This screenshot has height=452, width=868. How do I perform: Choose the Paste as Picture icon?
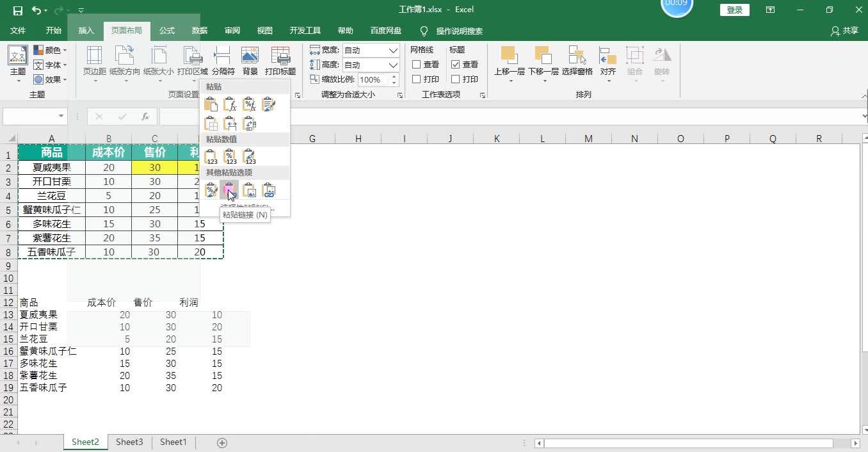click(x=250, y=190)
